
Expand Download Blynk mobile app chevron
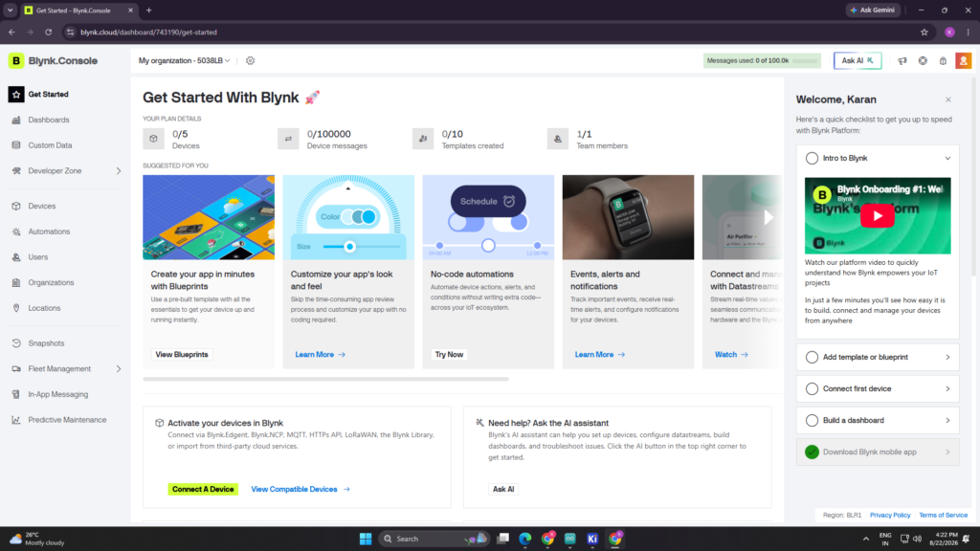point(947,452)
